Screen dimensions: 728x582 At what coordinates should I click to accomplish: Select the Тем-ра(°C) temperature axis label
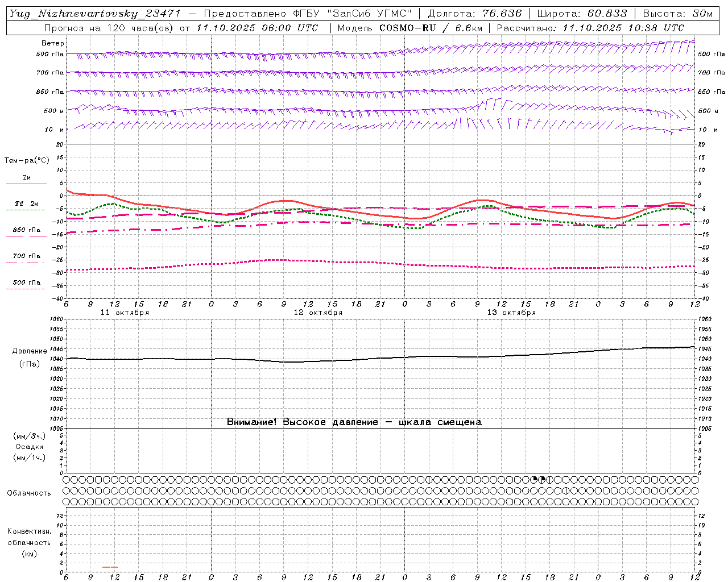click(27, 161)
